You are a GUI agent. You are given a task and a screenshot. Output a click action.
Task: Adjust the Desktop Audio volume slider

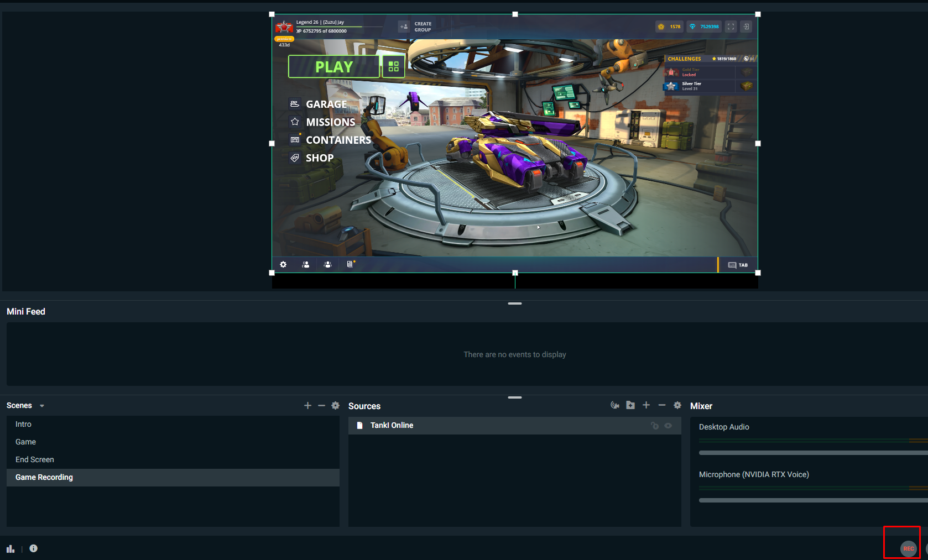point(813,453)
